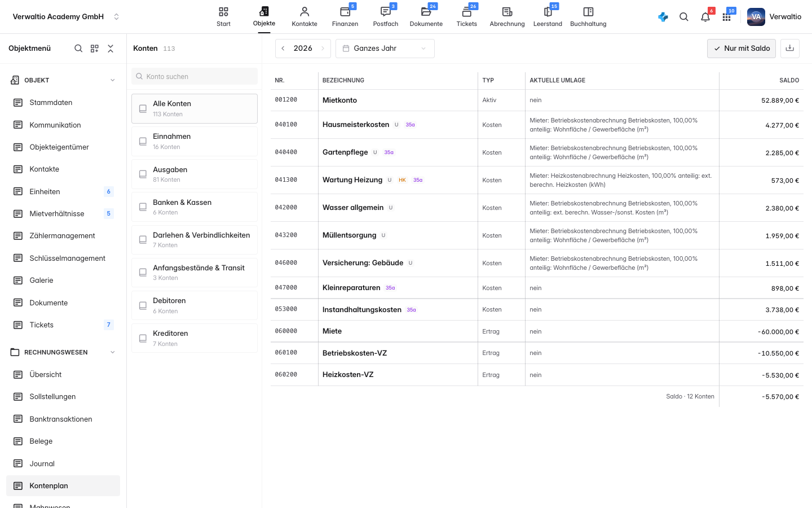812x508 pixels.
Task: Open the Postfach inbox
Action: pyautogui.click(x=386, y=17)
